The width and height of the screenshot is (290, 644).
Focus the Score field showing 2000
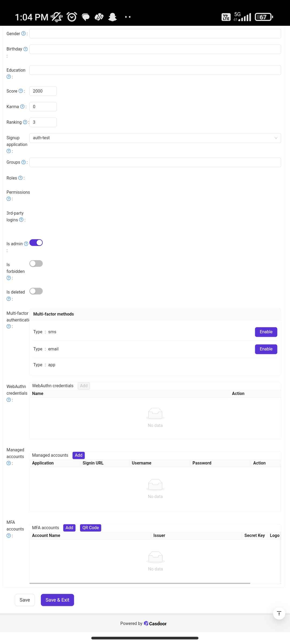pyautogui.click(x=43, y=91)
